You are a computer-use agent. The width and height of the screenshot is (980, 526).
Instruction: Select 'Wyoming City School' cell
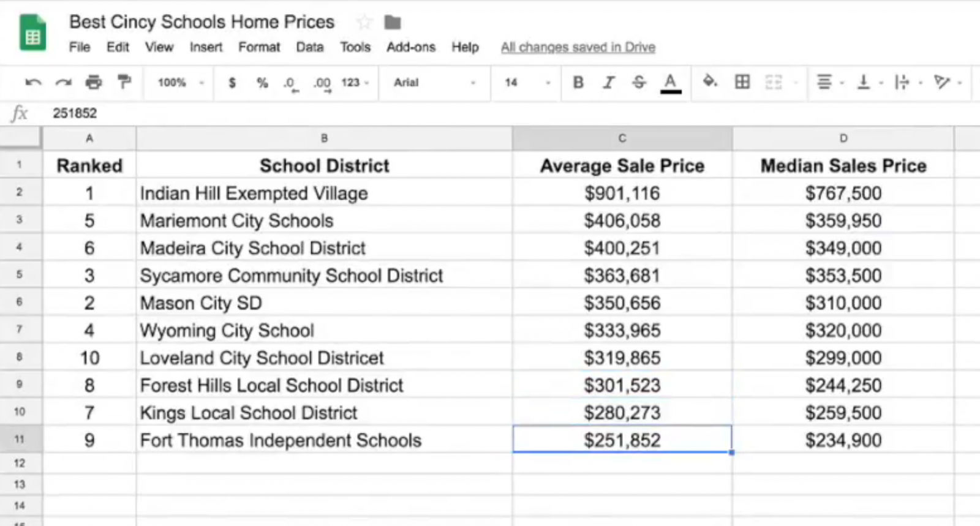coord(324,330)
